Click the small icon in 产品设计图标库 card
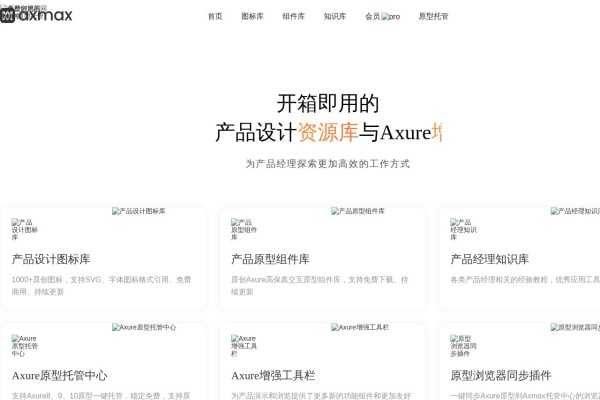The width and height of the screenshot is (600, 400). click(x=24, y=229)
